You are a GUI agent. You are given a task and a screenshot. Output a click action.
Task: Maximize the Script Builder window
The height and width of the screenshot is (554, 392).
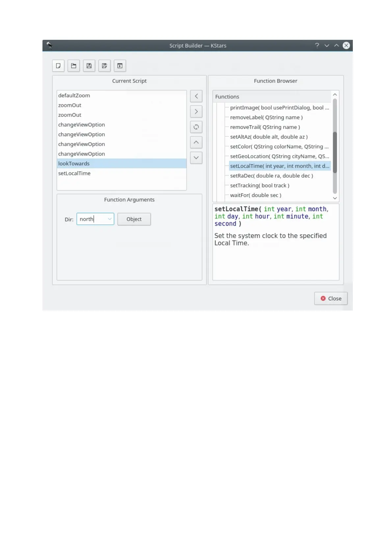click(x=336, y=45)
